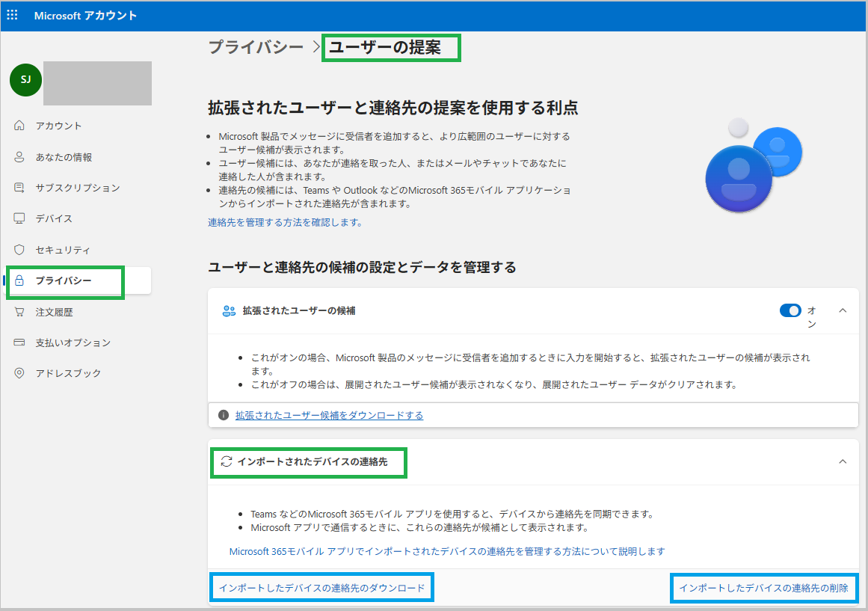
Task: Click the SJ profile avatar
Action: (x=25, y=80)
